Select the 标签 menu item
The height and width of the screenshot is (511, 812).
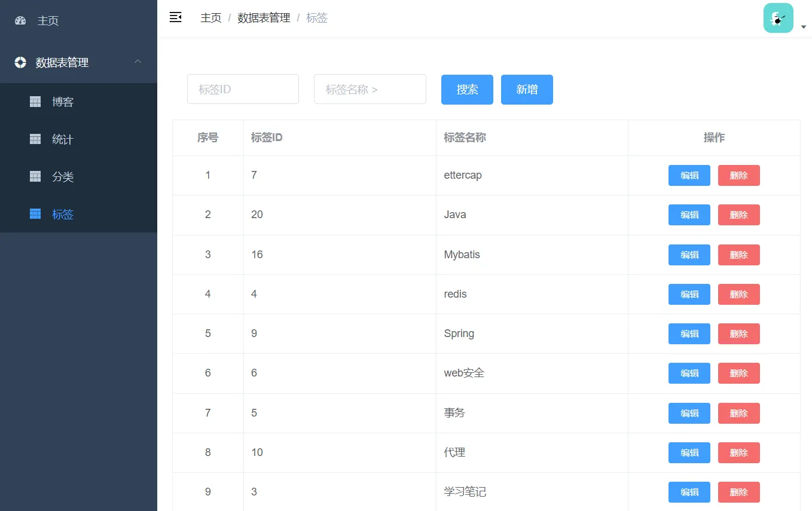pyautogui.click(x=78, y=214)
